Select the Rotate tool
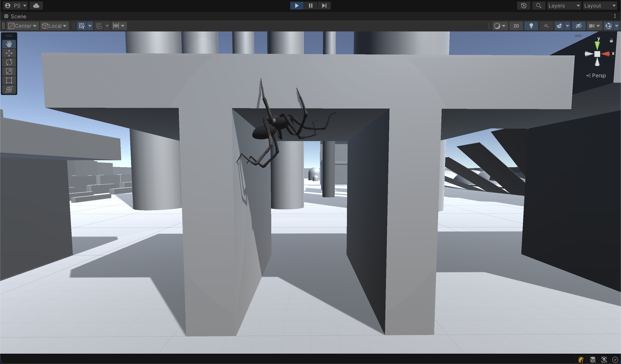621x364 pixels. pyautogui.click(x=9, y=62)
